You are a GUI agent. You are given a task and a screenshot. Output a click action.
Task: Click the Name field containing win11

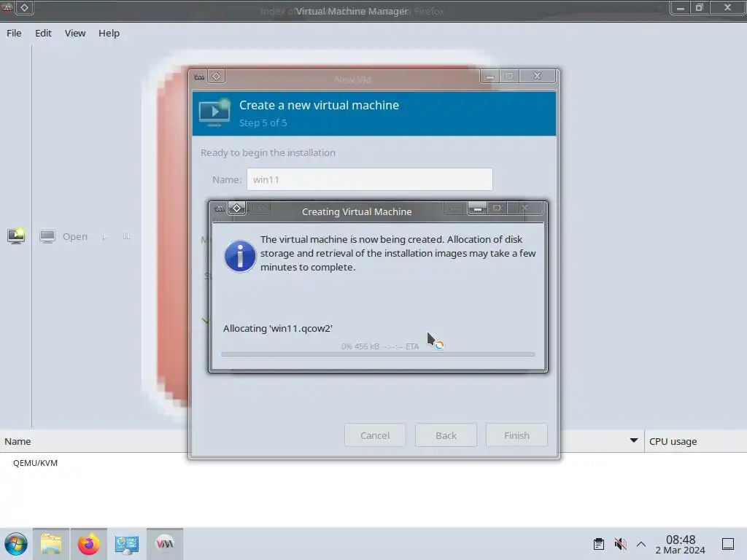(369, 179)
